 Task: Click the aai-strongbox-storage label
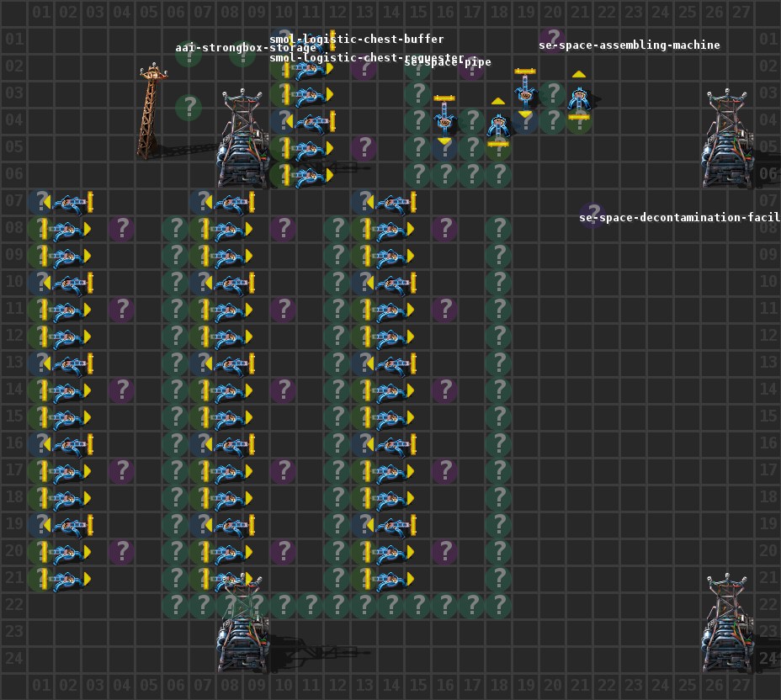pyautogui.click(x=246, y=48)
